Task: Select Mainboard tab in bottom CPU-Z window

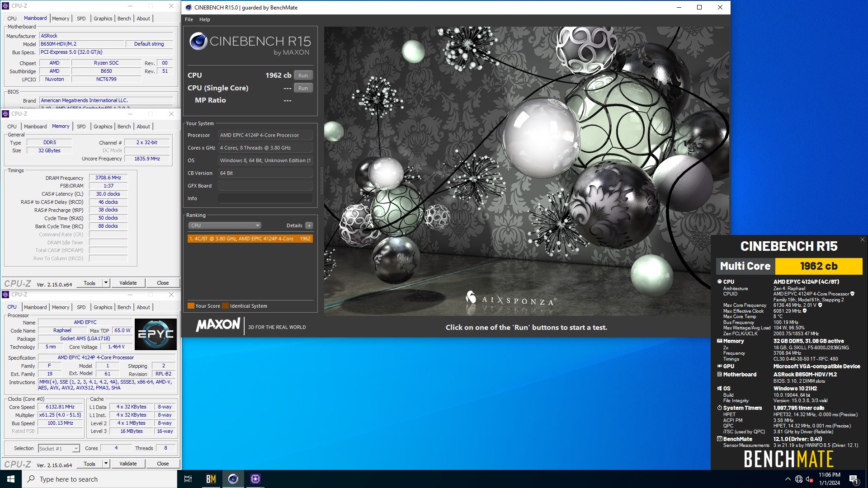Action: point(35,307)
